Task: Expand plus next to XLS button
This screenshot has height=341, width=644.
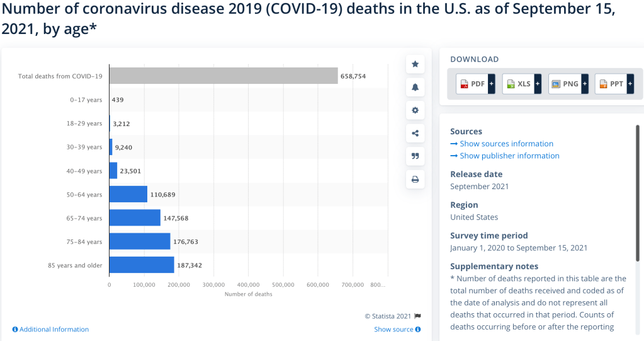Action: (538, 84)
